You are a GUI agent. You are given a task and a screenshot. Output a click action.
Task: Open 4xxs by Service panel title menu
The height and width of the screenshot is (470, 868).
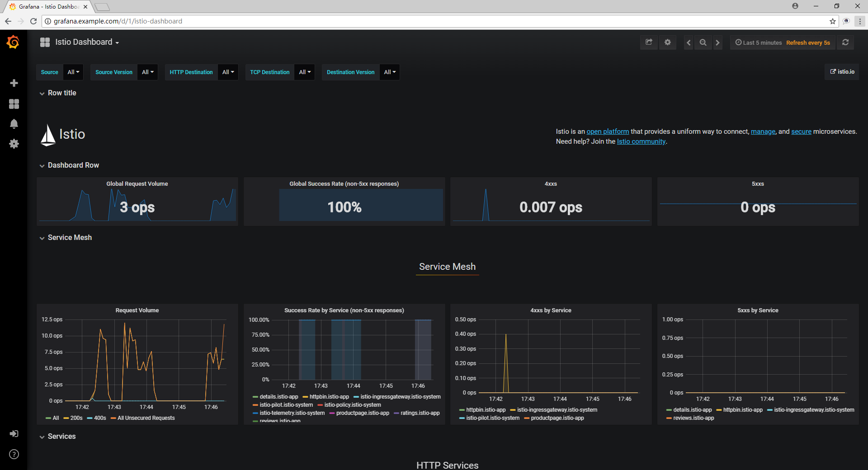(x=551, y=310)
